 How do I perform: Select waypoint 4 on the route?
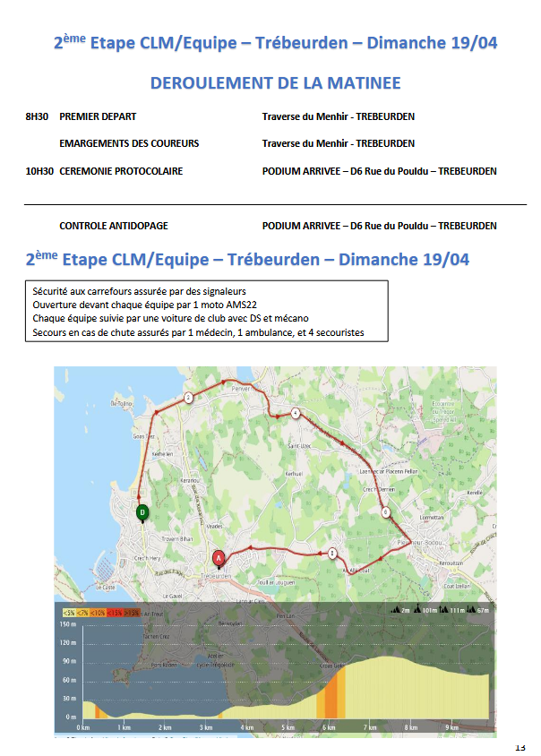296,413
